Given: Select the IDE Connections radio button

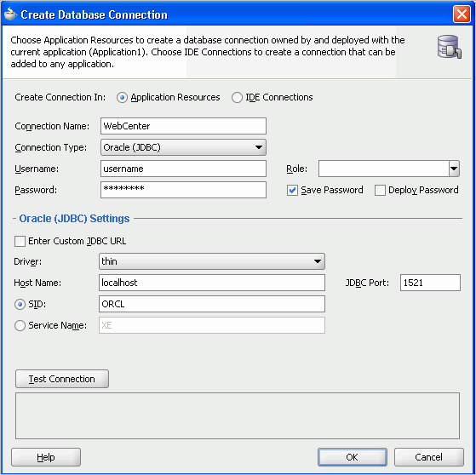Looking at the screenshot, I should click(x=237, y=98).
